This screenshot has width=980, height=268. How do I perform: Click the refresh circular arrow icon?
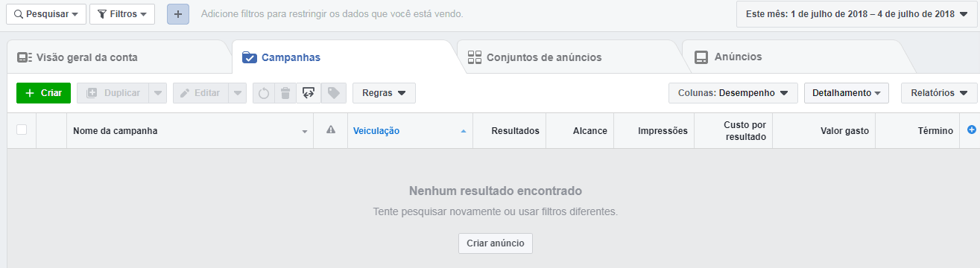point(264,93)
